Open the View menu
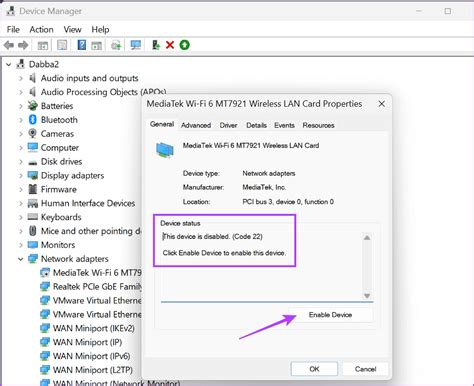Image resolution: width=474 pixels, height=386 pixels. [72, 29]
